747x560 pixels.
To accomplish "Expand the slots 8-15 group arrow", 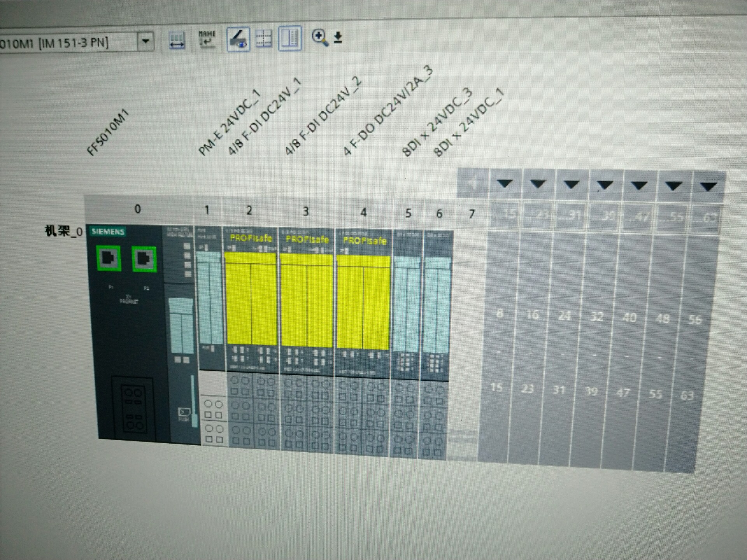I will [505, 183].
